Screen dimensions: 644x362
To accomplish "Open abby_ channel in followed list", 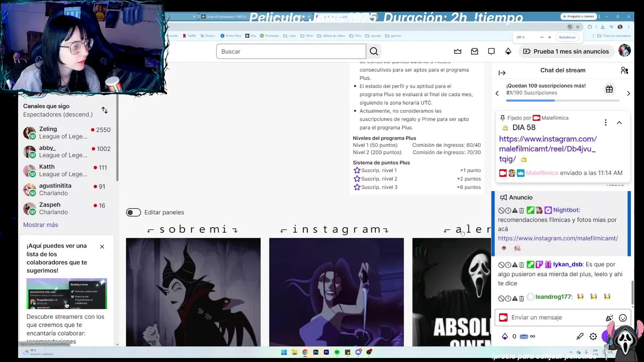I will pos(67,151).
